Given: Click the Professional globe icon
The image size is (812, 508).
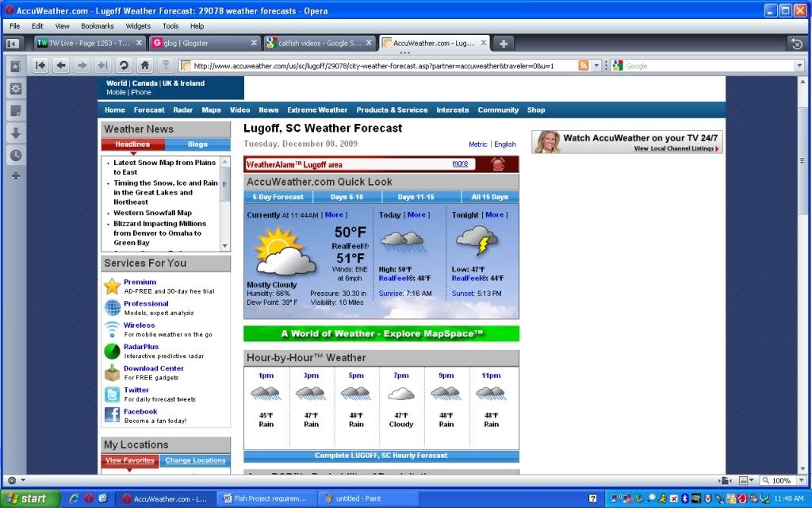Looking at the screenshot, I should tap(112, 307).
